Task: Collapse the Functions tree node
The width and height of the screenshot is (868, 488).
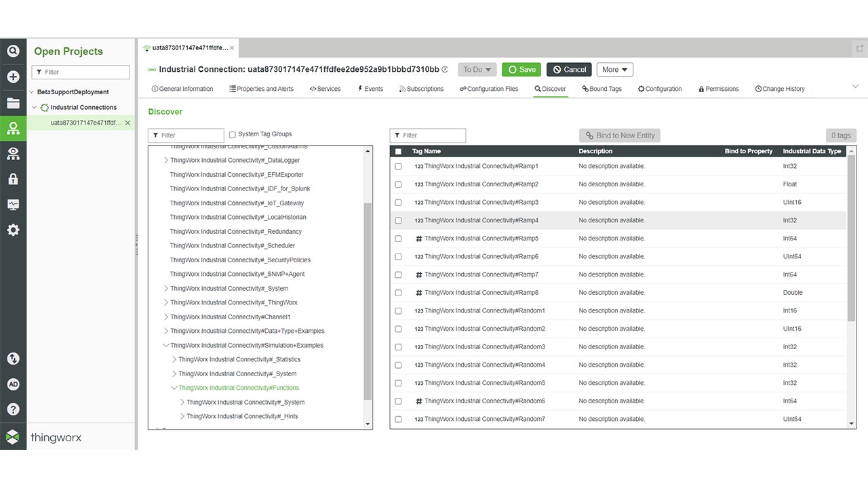Action: pos(174,388)
